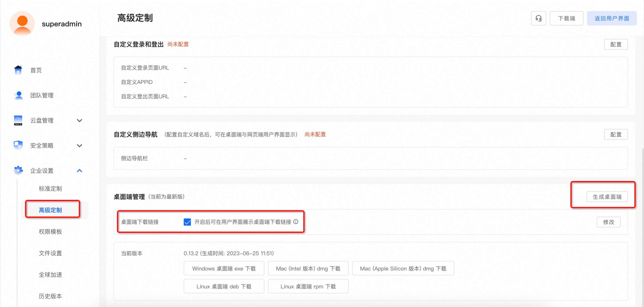
Task: Uncheck the 桌面端下载链接 display checkbox
Action: tap(187, 222)
